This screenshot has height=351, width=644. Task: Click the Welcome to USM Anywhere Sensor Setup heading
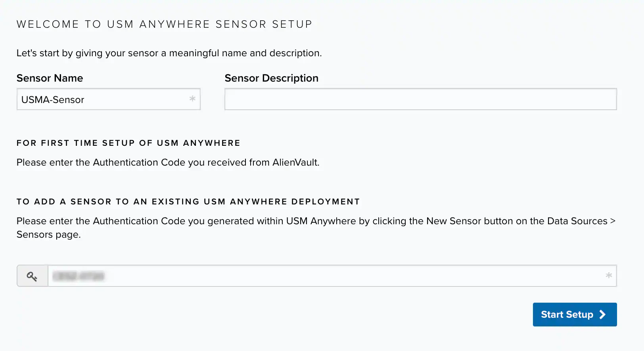tap(164, 24)
